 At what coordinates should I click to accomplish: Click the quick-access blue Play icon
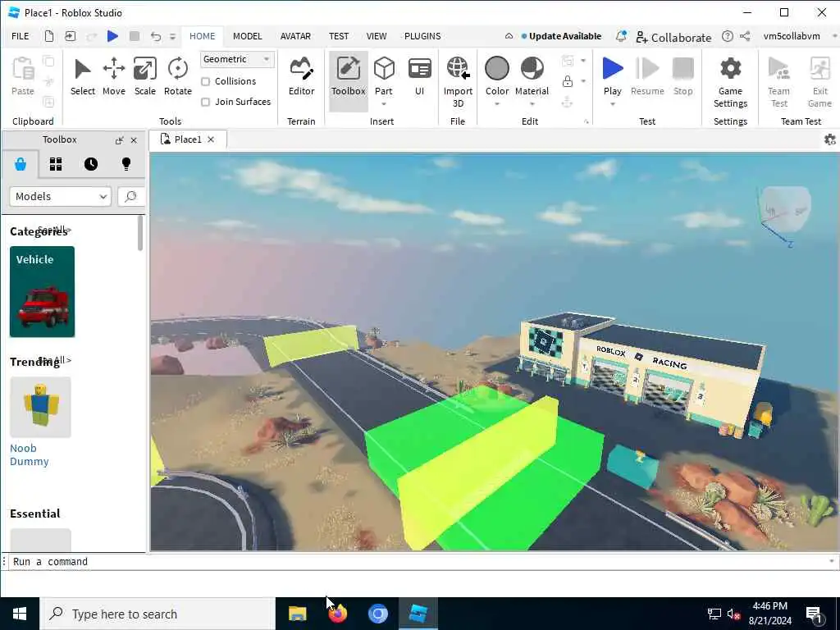[x=112, y=36]
